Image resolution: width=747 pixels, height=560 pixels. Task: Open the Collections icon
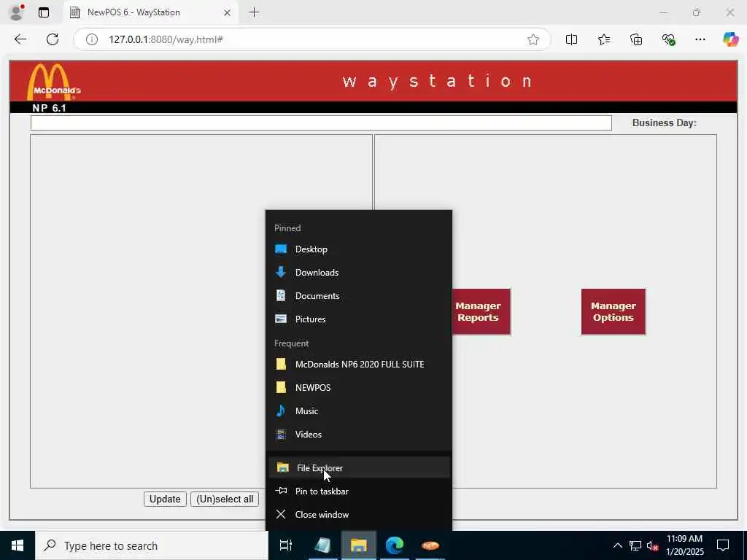(636, 39)
